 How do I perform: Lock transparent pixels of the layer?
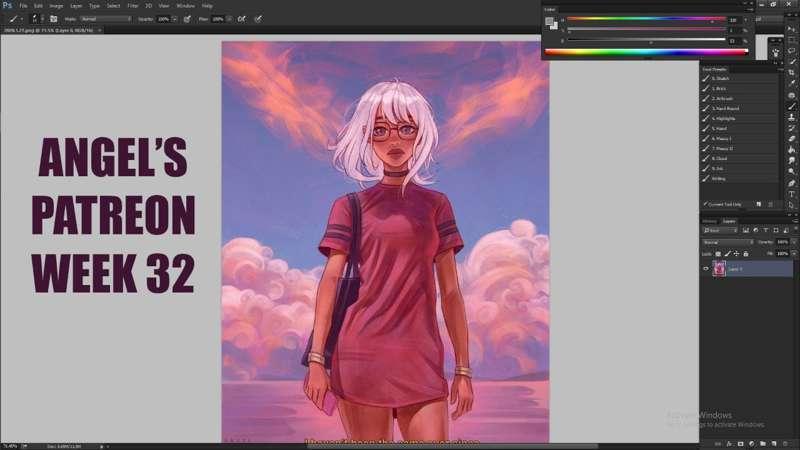(x=718, y=254)
